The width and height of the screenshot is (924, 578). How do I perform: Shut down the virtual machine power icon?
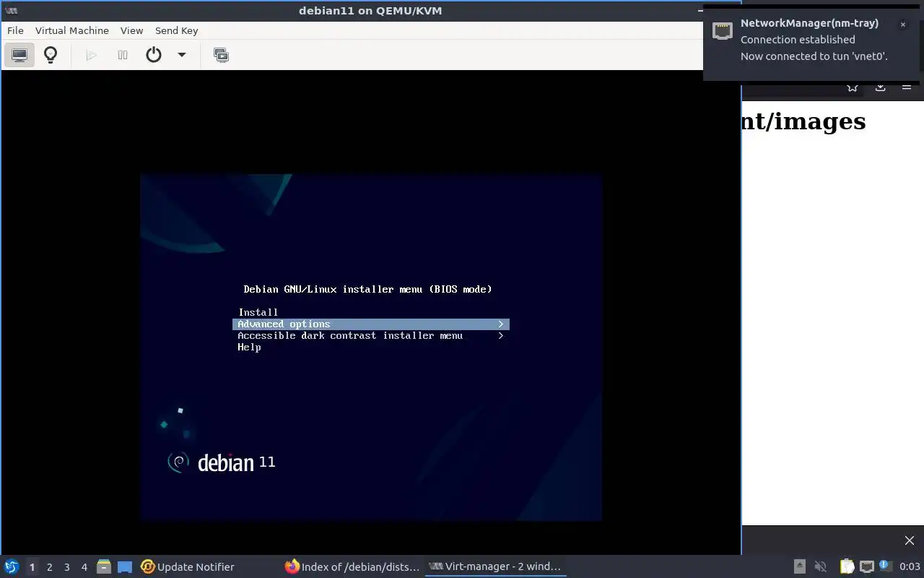click(154, 55)
